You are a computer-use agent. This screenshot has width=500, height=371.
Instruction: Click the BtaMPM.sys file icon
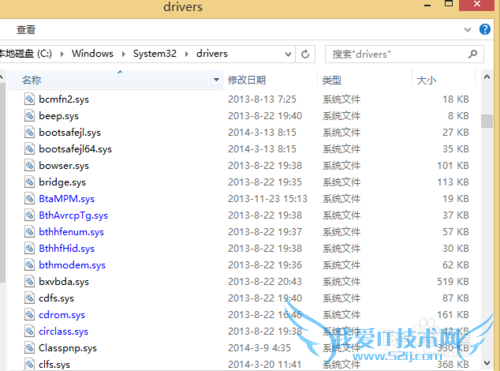[x=29, y=199]
